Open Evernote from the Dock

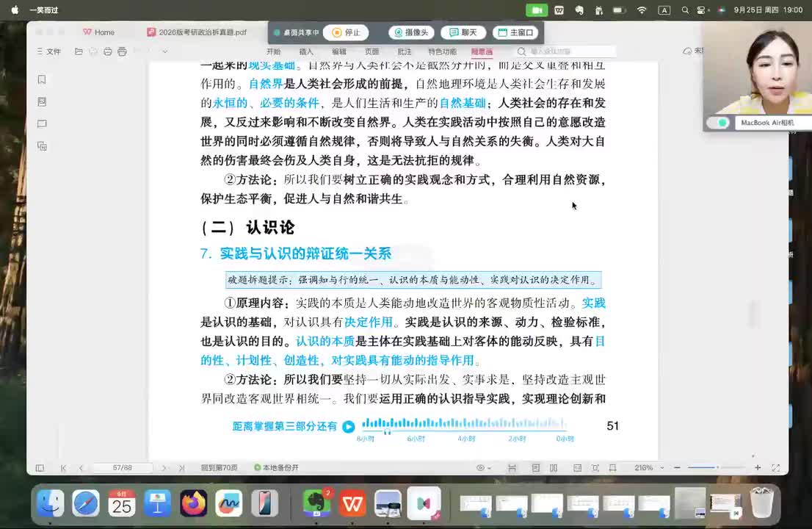[316, 503]
